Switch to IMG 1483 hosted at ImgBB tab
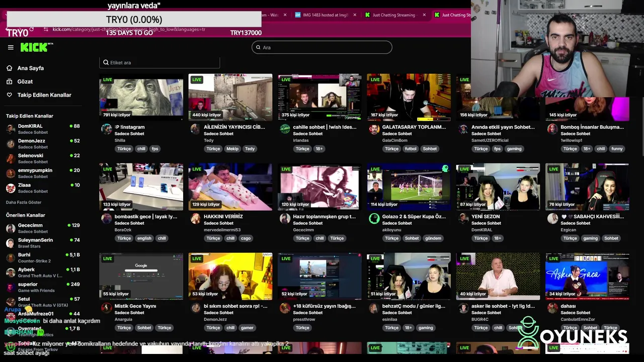644x362 pixels. pos(326,15)
